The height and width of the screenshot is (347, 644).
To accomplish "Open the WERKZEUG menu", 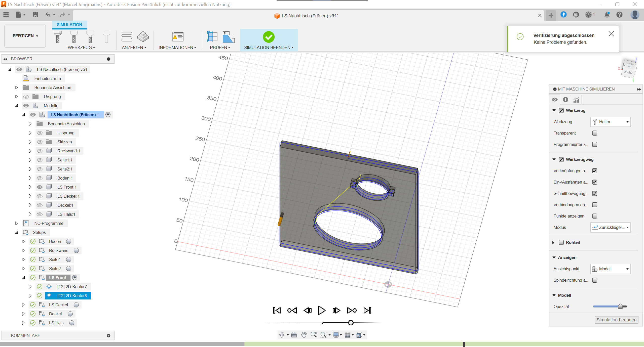I will point(81,48).
